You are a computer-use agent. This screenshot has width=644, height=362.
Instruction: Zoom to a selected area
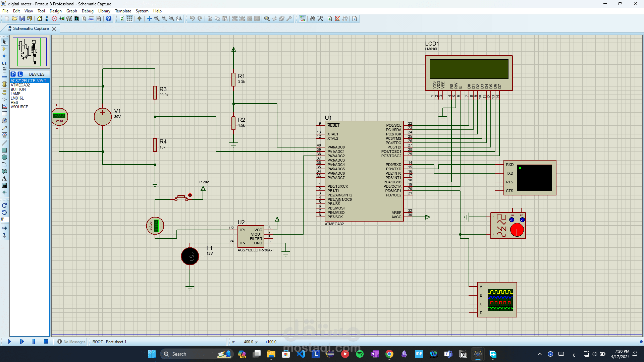[179, 18]
